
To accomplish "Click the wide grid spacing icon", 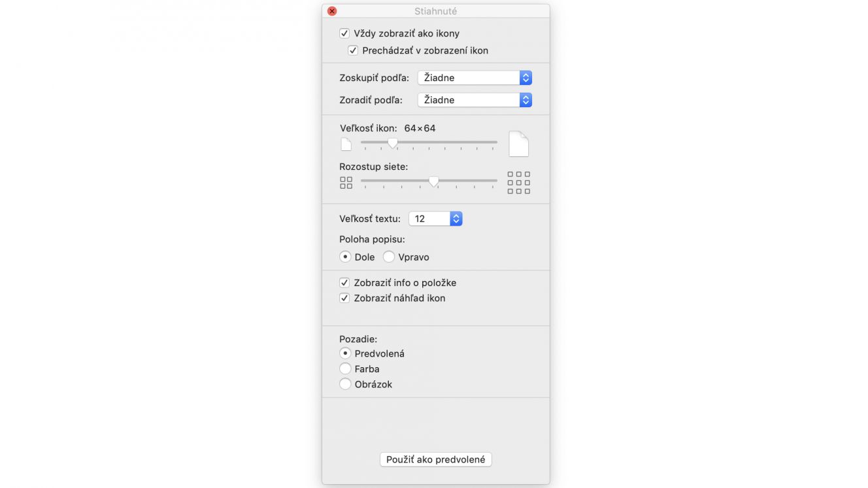I will pos(519,183).
